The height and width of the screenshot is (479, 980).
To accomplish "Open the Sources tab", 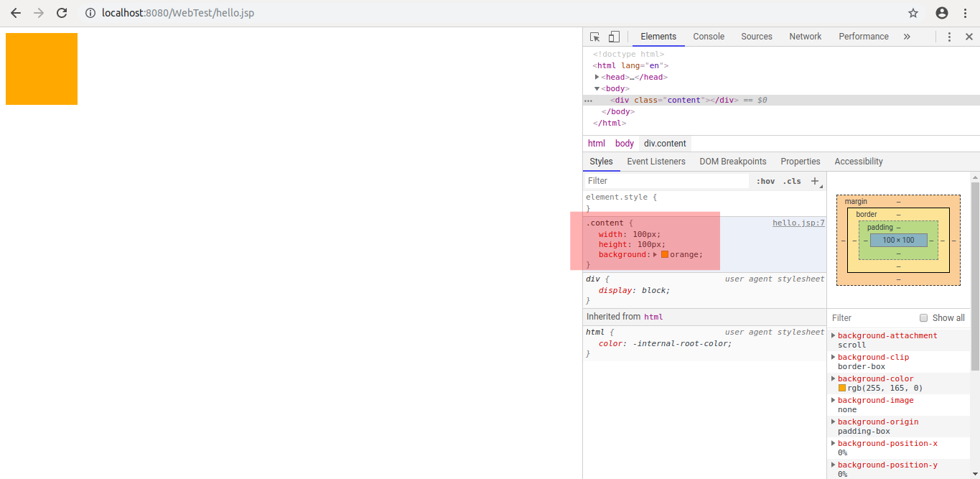I will coord(757,37).
